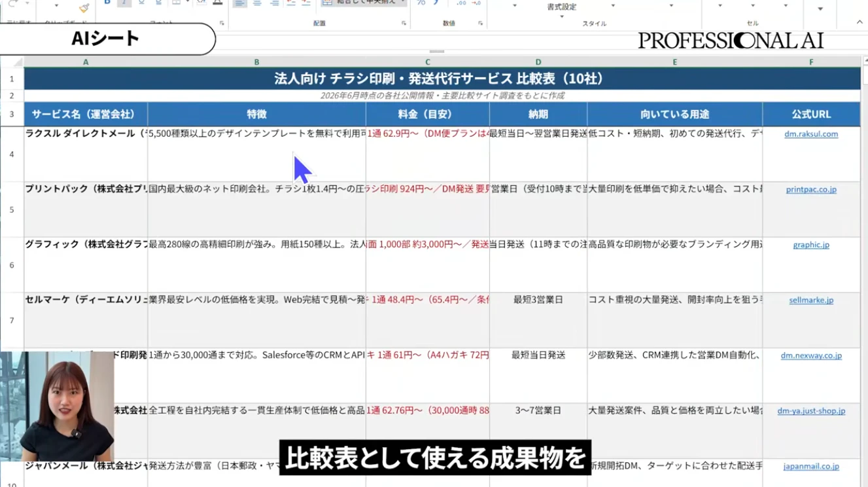Open japanmail.co.jp link
The height and width of the screenshot is (487, 868).
(x=811, y=466)
